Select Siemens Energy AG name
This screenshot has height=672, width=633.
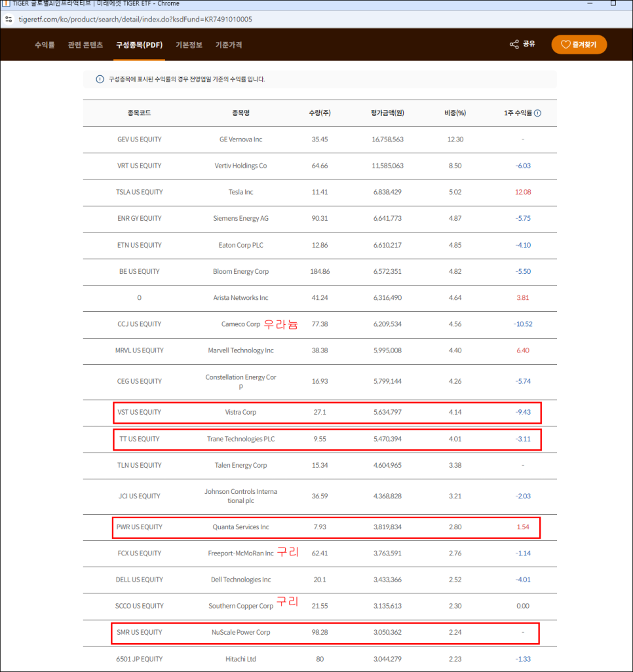240,219
